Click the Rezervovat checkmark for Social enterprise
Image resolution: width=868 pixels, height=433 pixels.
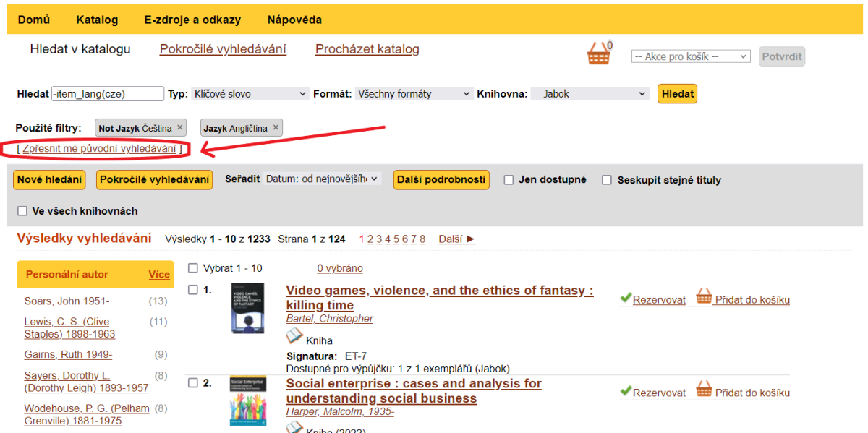tap(626, 391)
